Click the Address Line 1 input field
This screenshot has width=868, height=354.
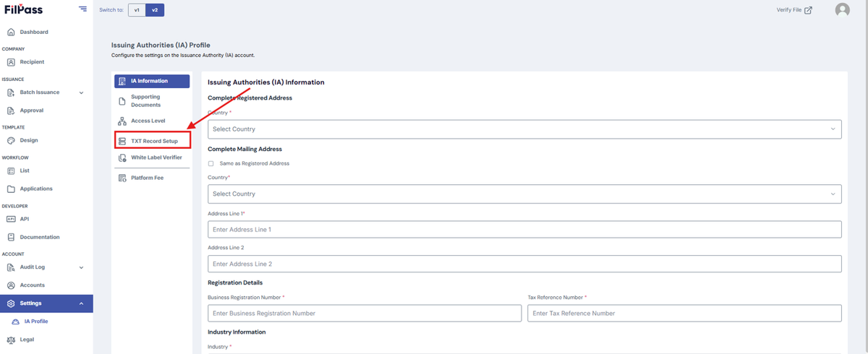[x=524, y=229]
